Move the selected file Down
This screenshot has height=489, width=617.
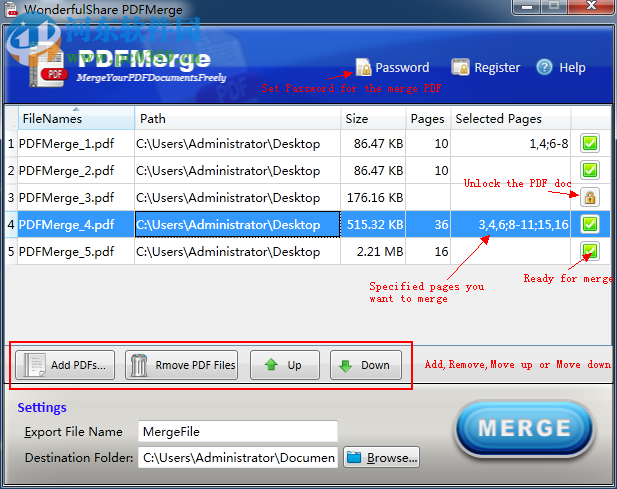click(366, 365)
